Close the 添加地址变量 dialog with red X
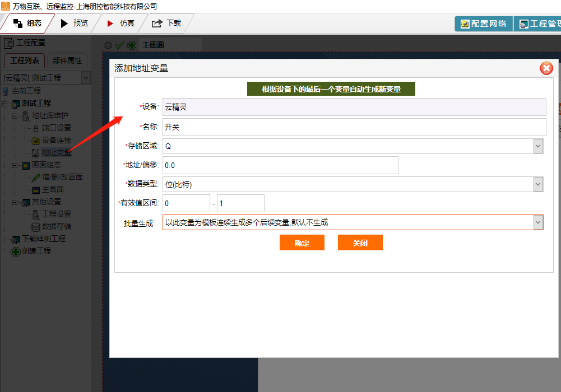 click(546, 68)
